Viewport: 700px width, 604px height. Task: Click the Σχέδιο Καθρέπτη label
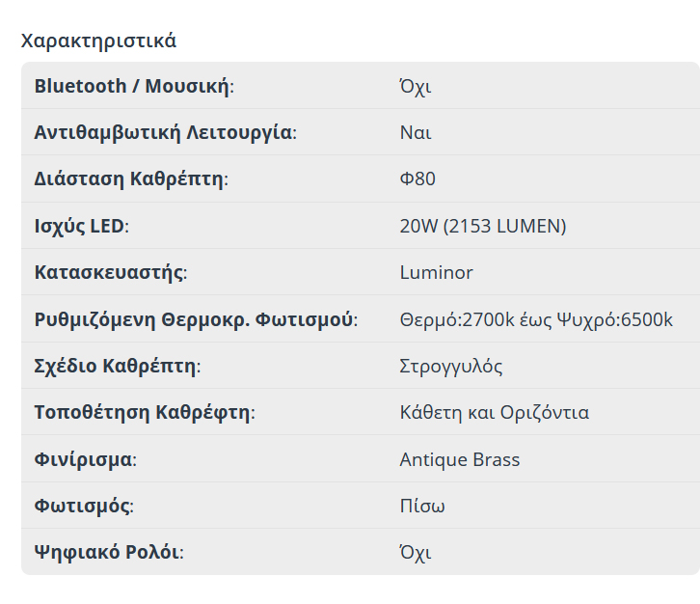pos(118,366)
